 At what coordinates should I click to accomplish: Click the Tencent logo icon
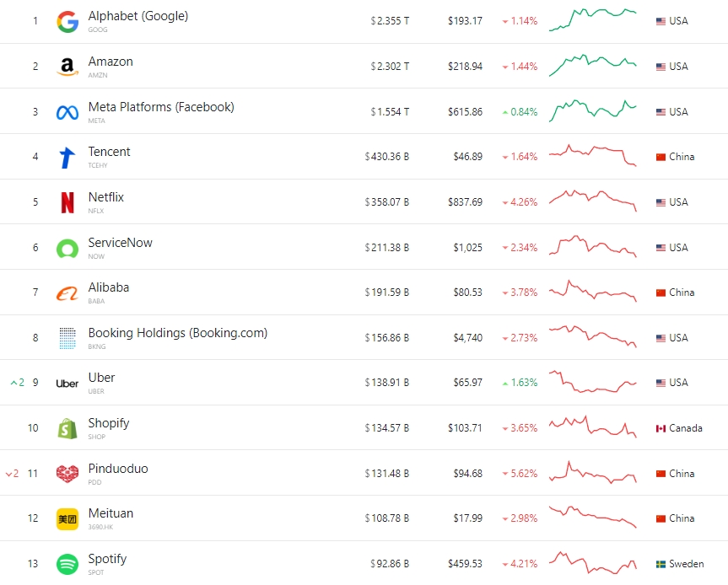click(67, 158)
